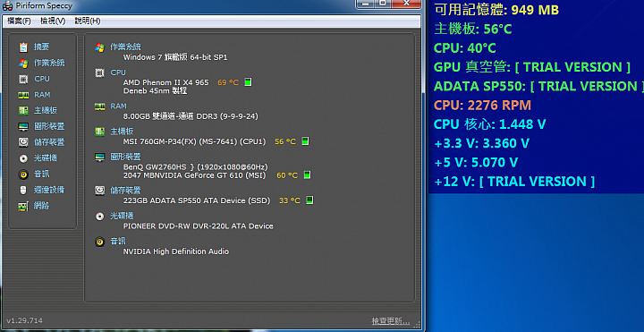Image resolution: width=644 pixels, height=332 pixels.
Task: Click 音訊 heading link in summary panel
Action: 118,241
